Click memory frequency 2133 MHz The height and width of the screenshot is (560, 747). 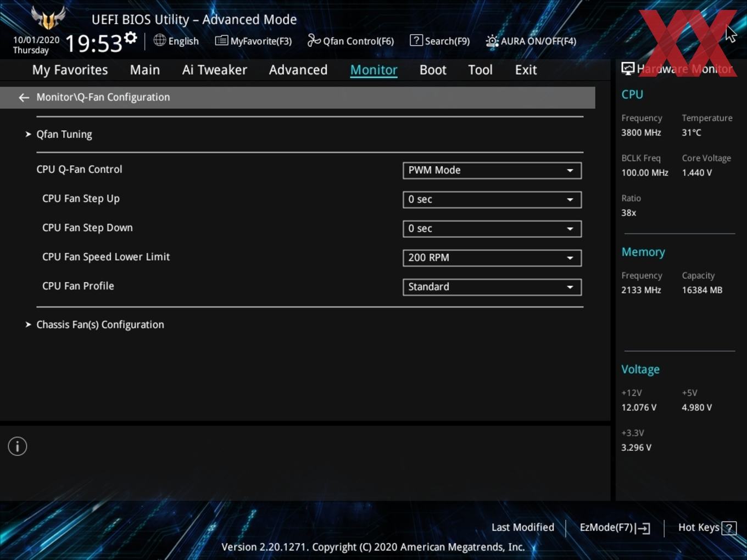[x=641, y=290]
